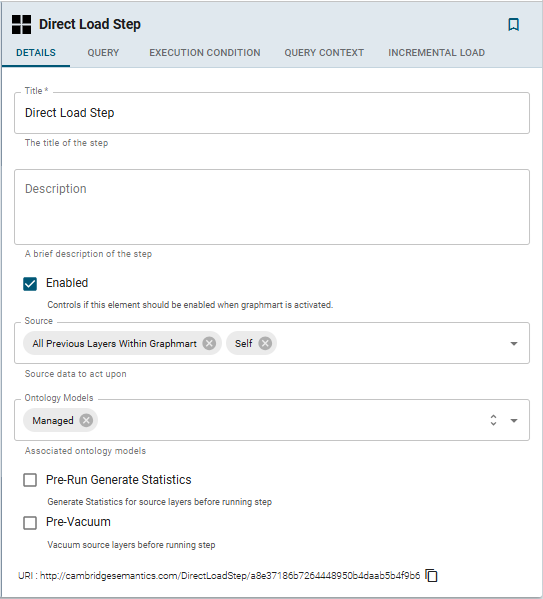Remove the Self source chip
Viewport: 543px width, 599px height.
point(265,343)
